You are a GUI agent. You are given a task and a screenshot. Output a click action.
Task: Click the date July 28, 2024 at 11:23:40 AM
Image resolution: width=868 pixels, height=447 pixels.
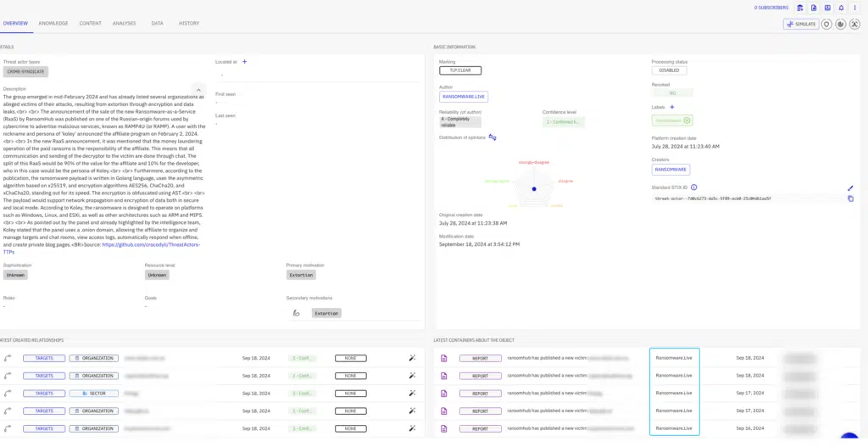[685, 147]
